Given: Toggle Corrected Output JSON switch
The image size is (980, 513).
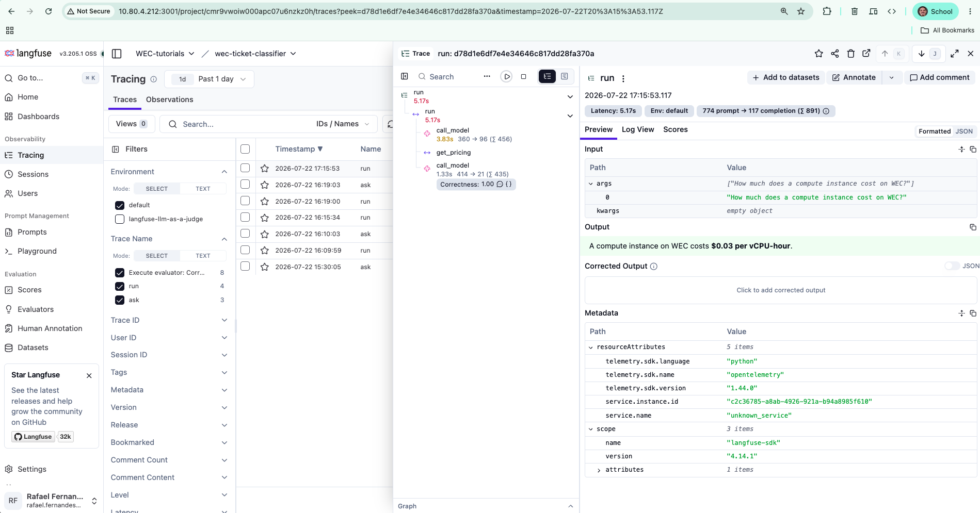Looking at the screenshot, I should [952, 266].
